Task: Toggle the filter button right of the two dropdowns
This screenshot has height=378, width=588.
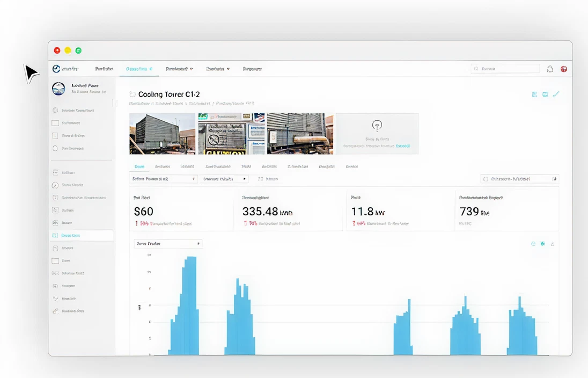Action: 269,179
